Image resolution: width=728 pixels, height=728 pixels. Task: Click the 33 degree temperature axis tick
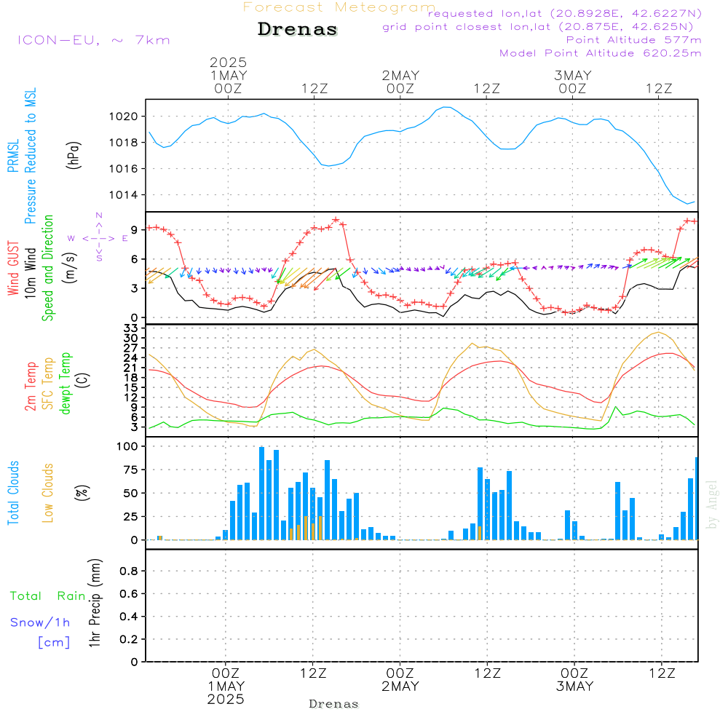pyautogui.click(x=131, y=329)
